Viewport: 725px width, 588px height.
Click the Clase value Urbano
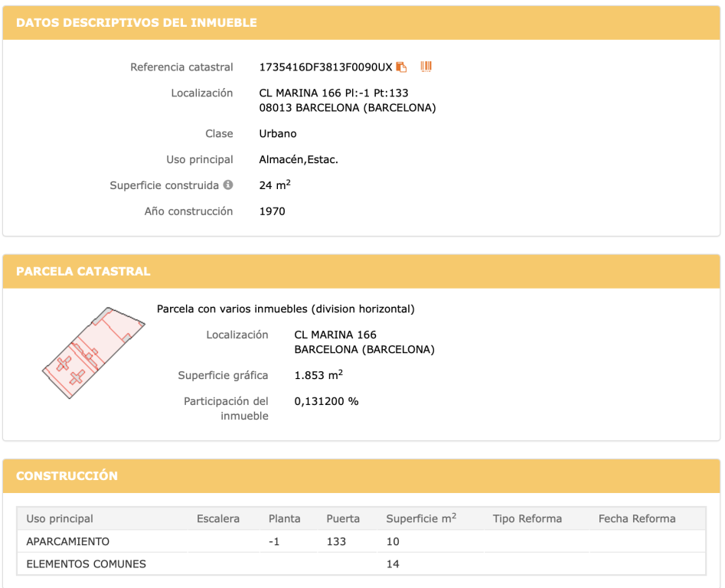click(x=277, y=133)
